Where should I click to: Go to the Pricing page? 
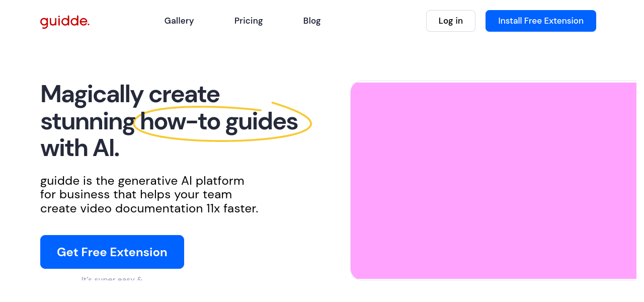(x=249, y=21)
